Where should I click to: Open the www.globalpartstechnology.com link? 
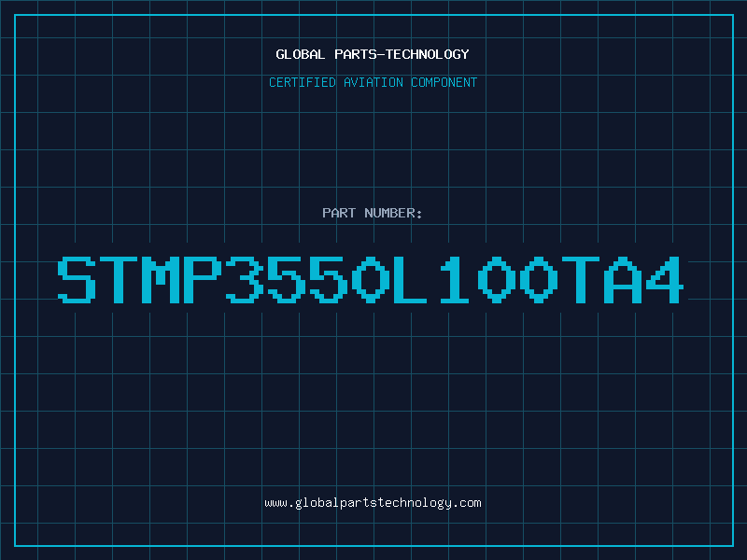point(373,503)
